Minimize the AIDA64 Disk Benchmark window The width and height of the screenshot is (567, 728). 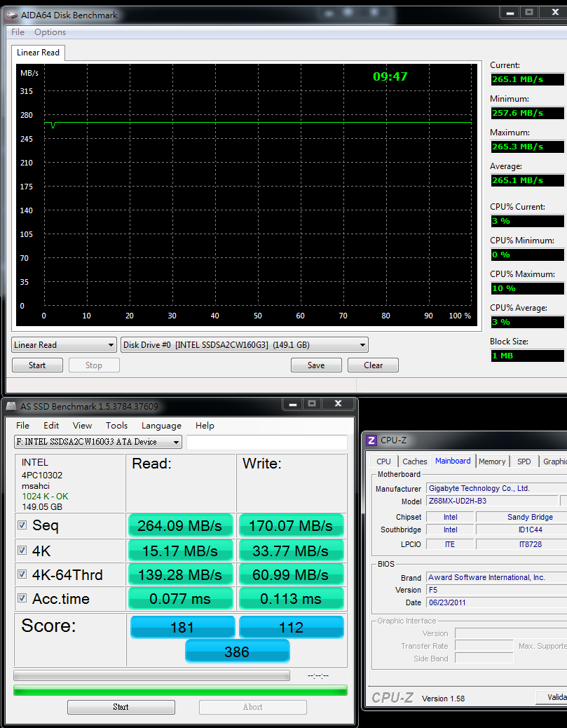click(x=510, y=13)
